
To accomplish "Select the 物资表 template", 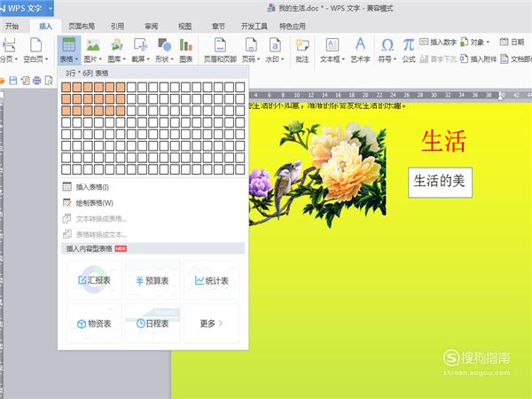I will [94, 324].
